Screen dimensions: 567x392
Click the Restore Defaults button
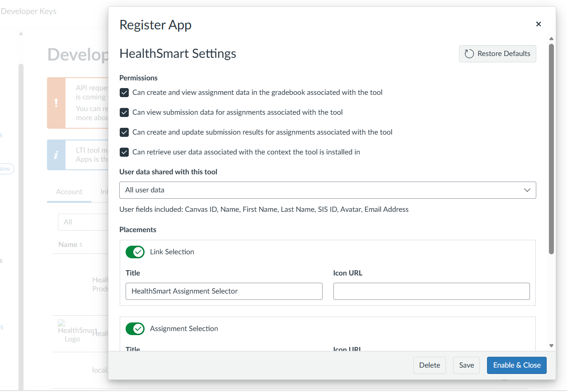(x=497, y=54)
